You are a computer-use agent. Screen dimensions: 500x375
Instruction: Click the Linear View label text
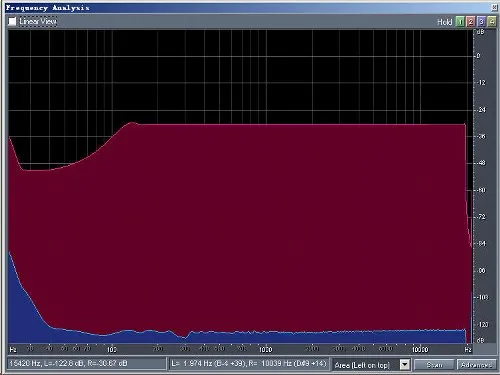coord(38,22)
